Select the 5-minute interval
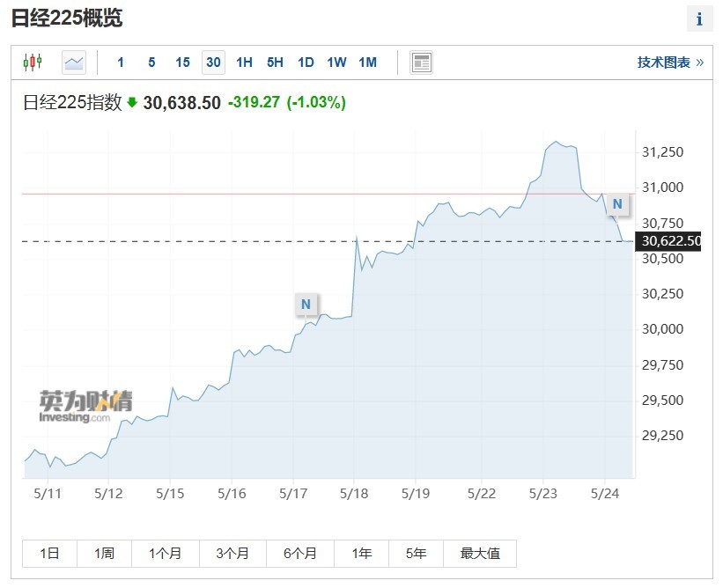The width and height of the screenshot is (723, 588). click(x=151, y=62)
